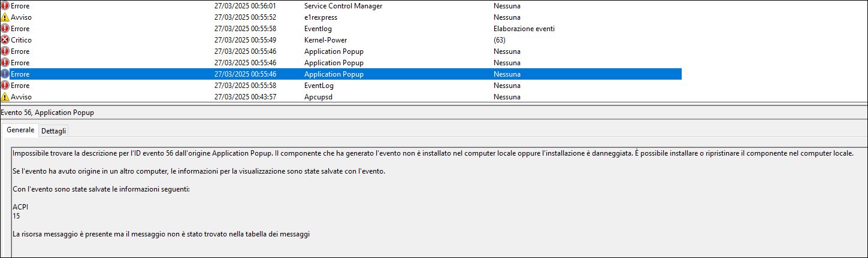The height and width of the screenshot is (258, 868).
Task: Click the warning icon of e1rexpress row
Action: point(5,17)
